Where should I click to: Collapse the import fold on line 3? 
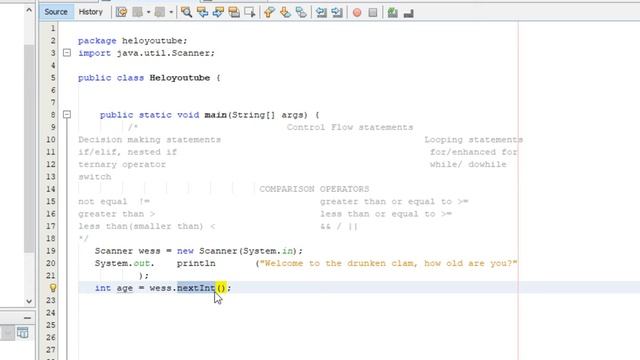[67, 53]
